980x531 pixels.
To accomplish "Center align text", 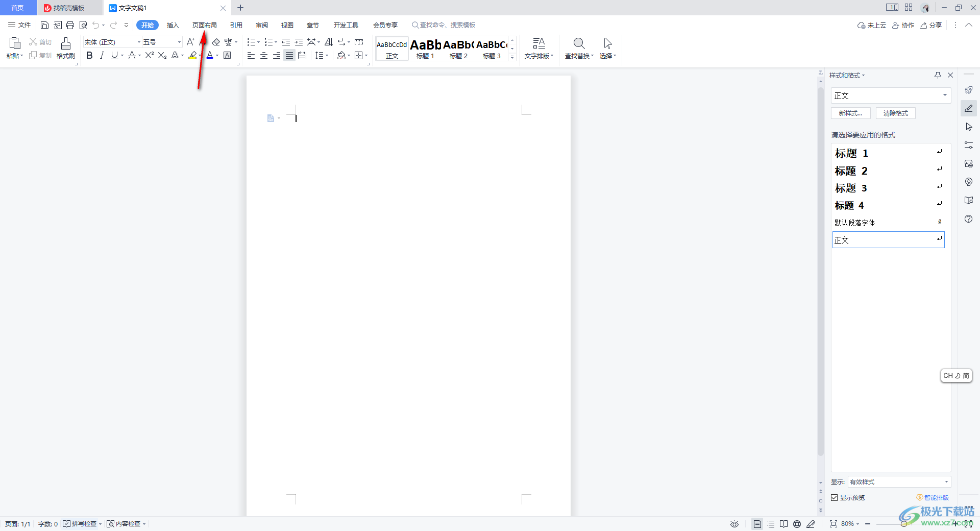I will tap(264, 55).
